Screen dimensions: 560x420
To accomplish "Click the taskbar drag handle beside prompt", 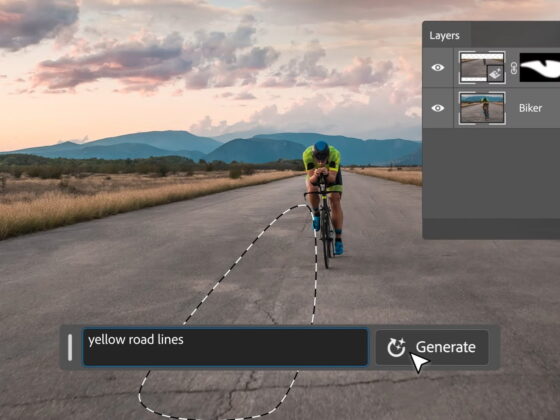I will (x=70, y=347).
